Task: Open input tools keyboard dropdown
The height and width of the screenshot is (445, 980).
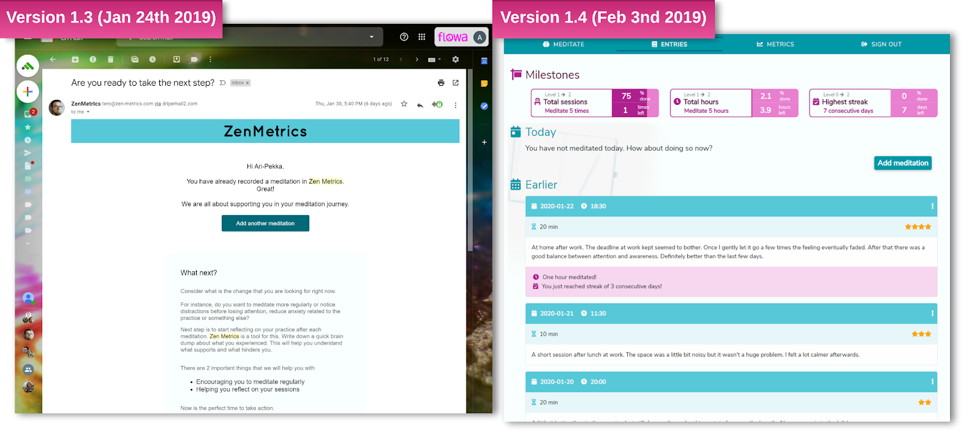Action: [434, 59]
